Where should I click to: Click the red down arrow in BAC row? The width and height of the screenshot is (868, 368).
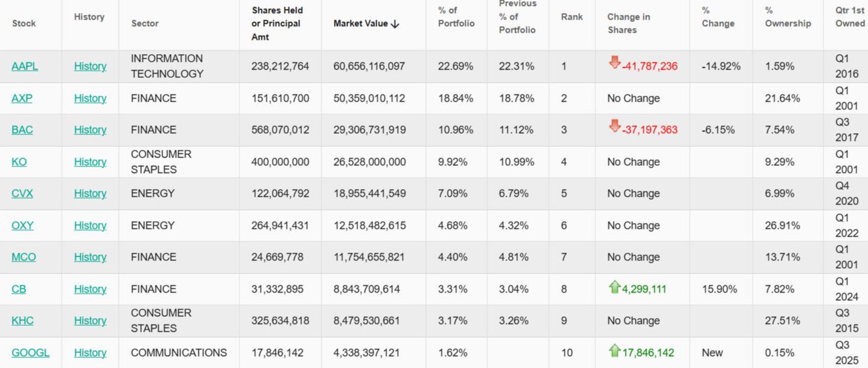[614, 127]
